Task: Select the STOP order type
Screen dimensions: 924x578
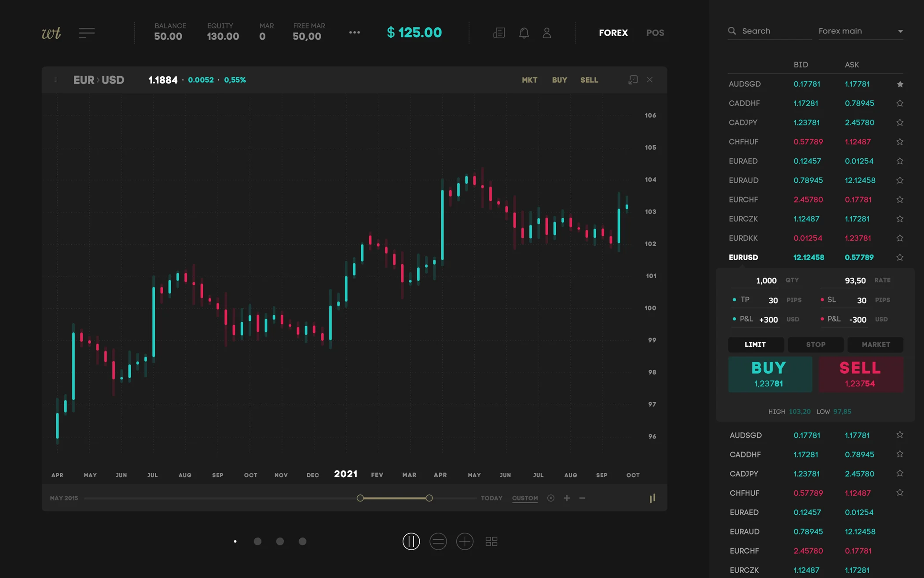Action: (815, 345)
